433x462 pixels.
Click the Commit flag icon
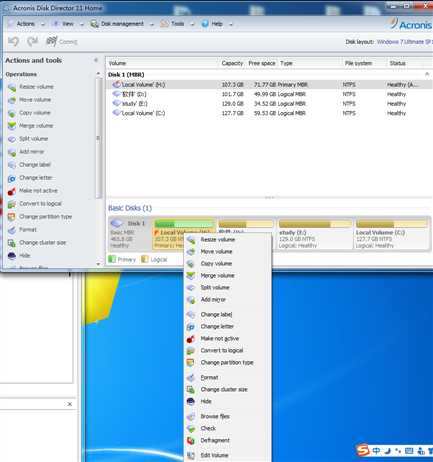coord(52,42)
